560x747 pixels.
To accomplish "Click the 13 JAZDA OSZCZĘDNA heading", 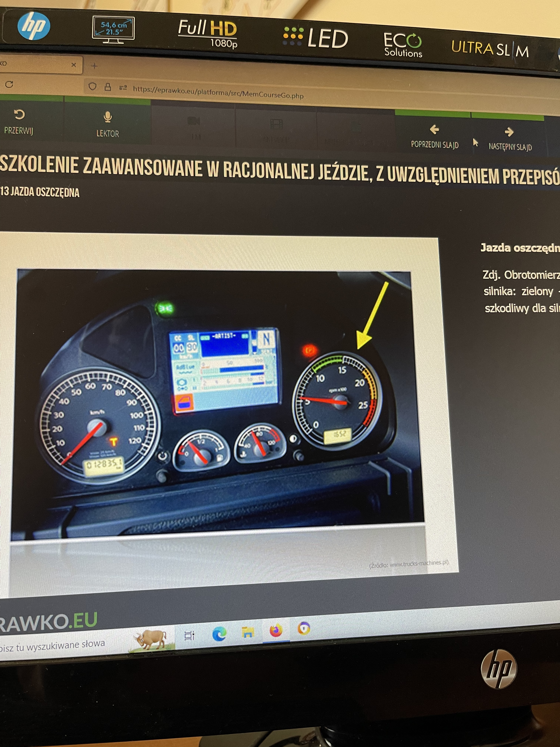I will point(40,192).
